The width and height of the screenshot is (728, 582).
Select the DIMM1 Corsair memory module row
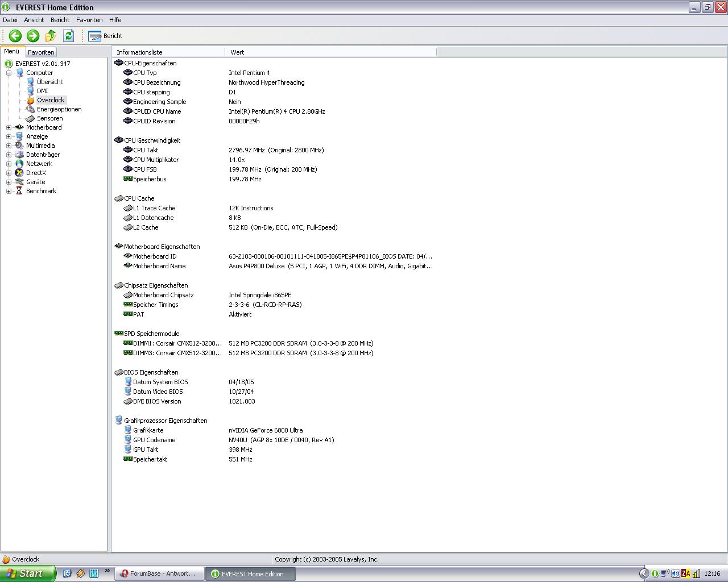274,343
